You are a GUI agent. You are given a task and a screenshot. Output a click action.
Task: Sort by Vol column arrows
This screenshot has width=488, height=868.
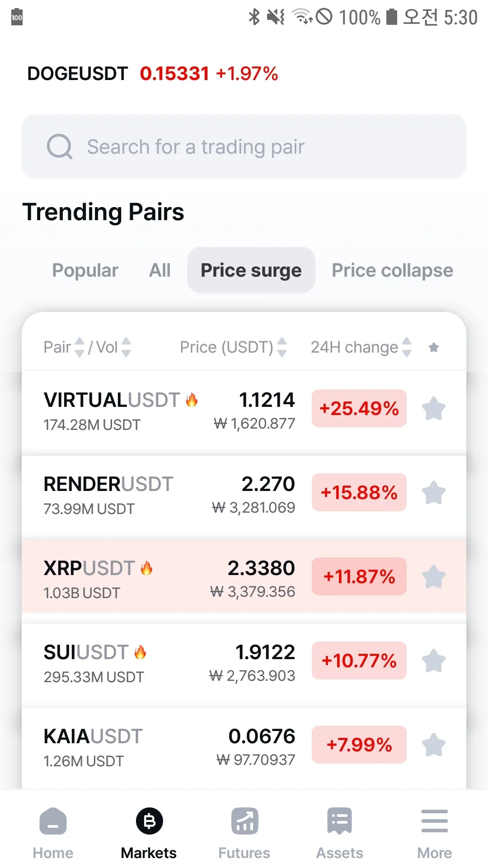point(127,347)
